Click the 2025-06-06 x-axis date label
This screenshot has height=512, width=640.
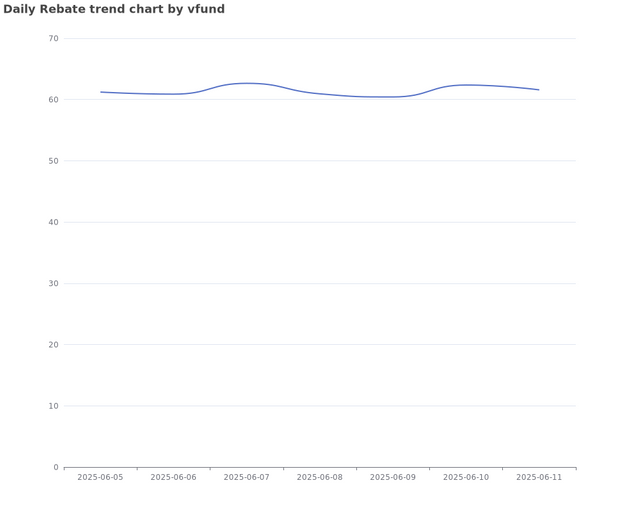tap(173, 478)
